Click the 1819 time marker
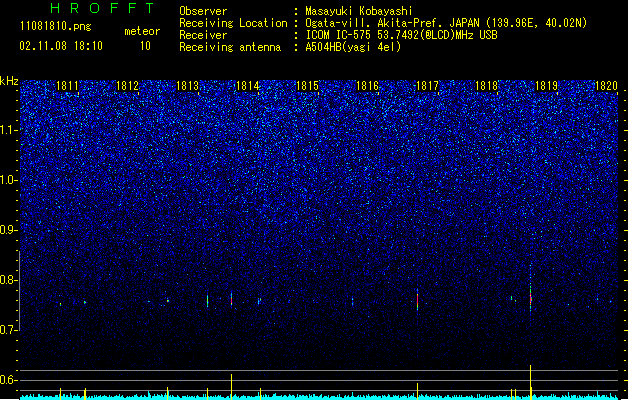The height and width of the screenshot is (400, 629). pos(546,86)
